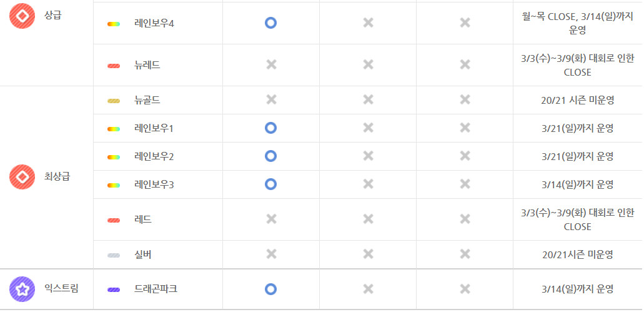Click the 익스트림 difficulty label
Viewport: 644px width, 312px height.
[61, 288]
